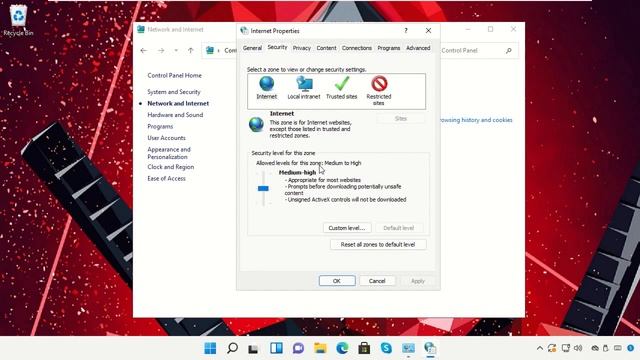Click the volume speaker tray icon

coord(578,348)
